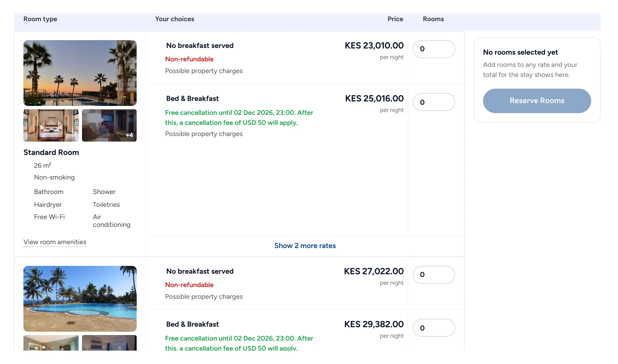Click Possible property charges under KES 27,022.00 rate

tap(204, 297)
